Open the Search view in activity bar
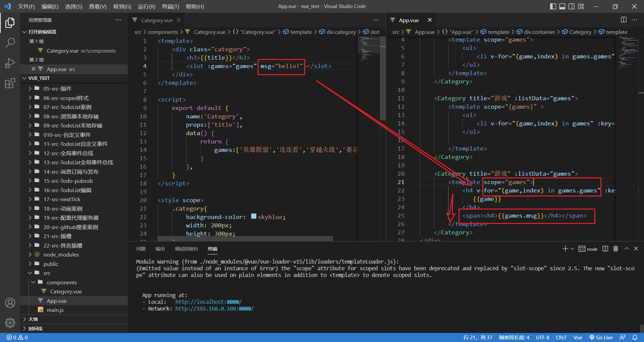This screenshot has height=342, width=644. [10, 43]
